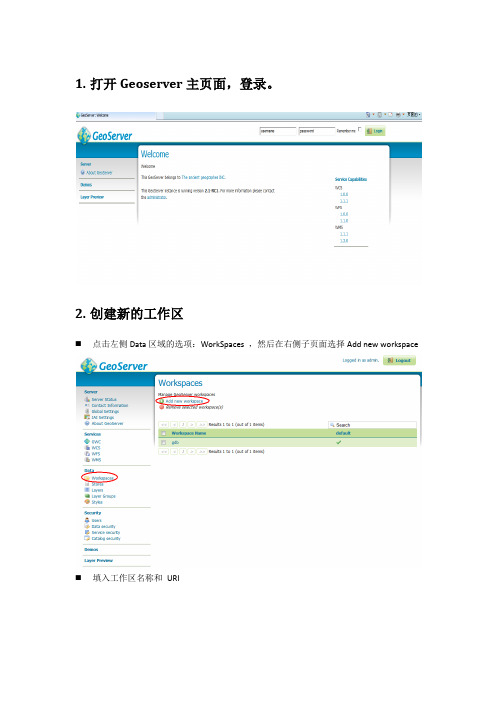Open the WCS 1.0.0 capabilities link
The height and width of the screenshot is (702, 496).
click(x=344, y=194)
